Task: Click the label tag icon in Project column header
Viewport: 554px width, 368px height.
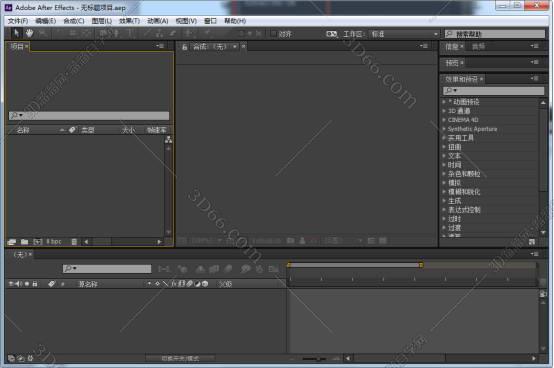Action: (72, 130)
